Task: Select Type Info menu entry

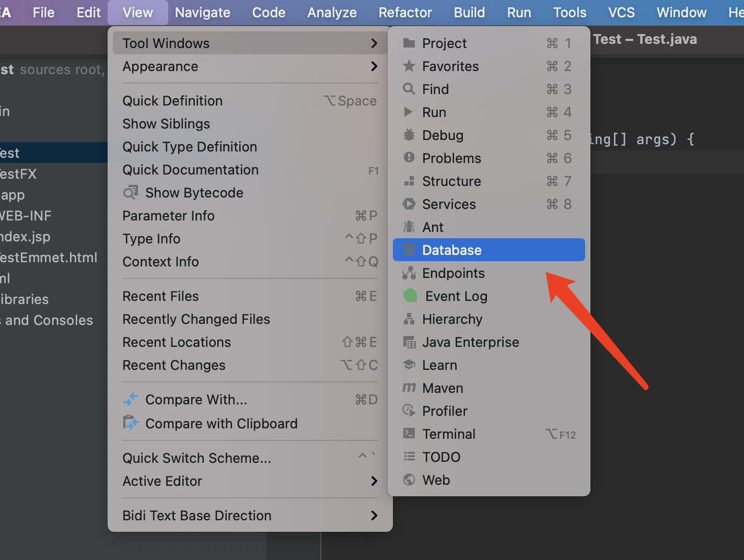Action: [x=250, y=239]
